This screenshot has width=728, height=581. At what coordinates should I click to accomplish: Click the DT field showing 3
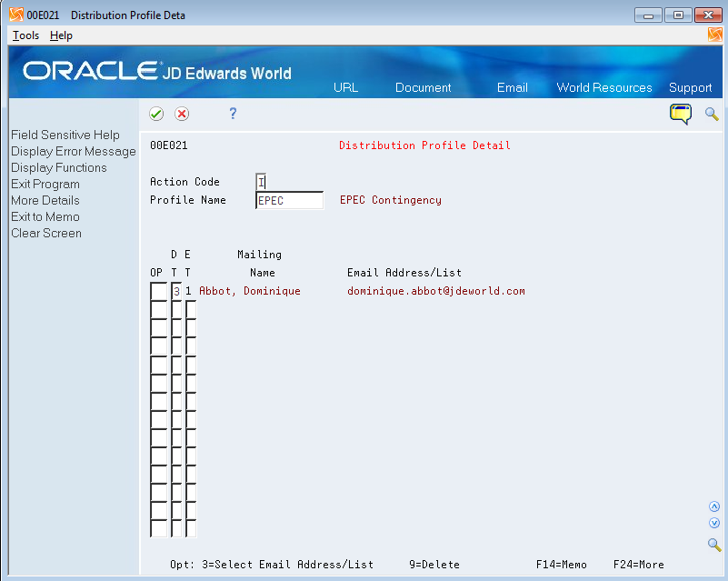pos(176,291)
